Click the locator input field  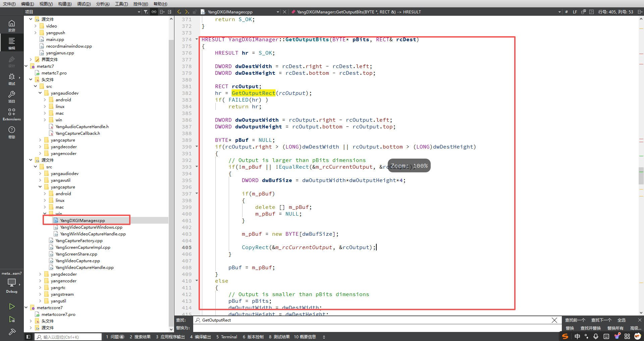pyautogui.click(x=68, y=337)
